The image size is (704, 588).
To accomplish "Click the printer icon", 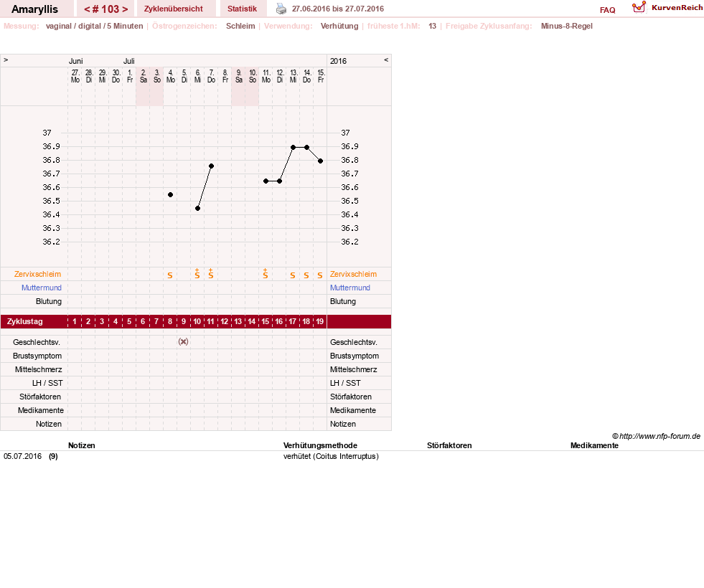I will pyautogui.click(x=281, y=9).
